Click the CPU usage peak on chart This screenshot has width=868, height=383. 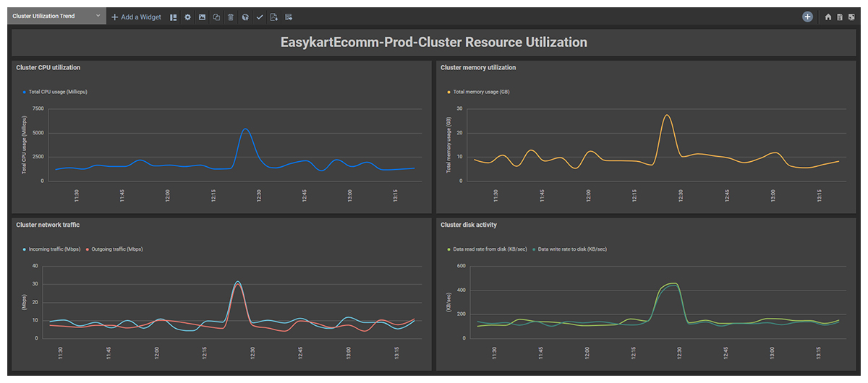[x=245, y=129]
